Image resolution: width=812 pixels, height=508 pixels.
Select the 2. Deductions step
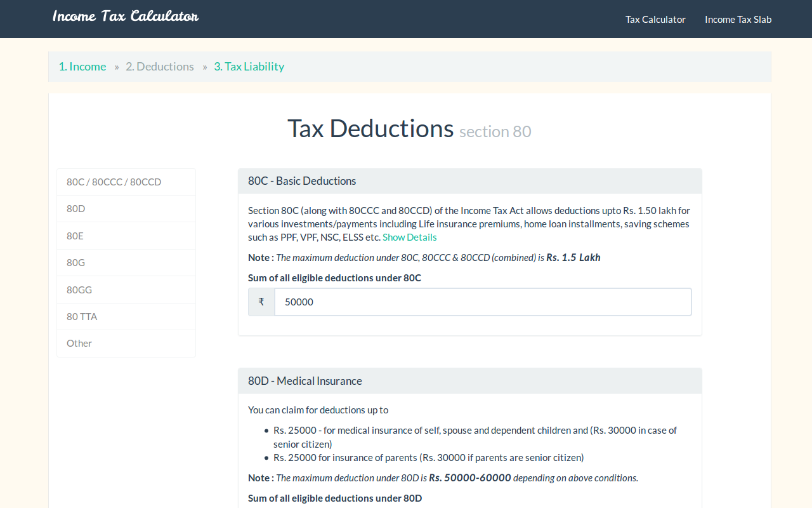(160, 67)
